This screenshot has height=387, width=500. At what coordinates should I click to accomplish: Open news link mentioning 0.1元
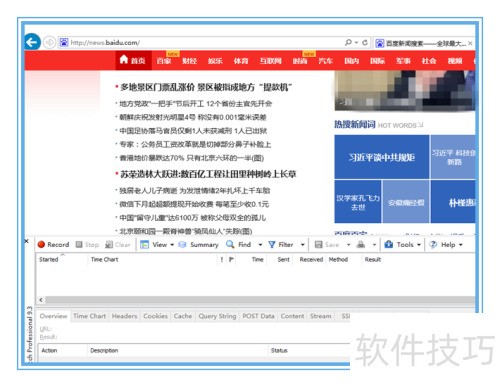194,204
